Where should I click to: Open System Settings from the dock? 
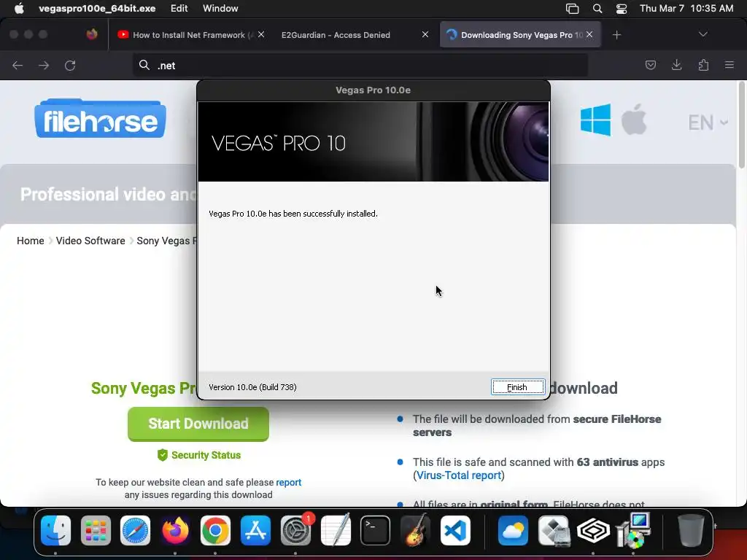295,531
